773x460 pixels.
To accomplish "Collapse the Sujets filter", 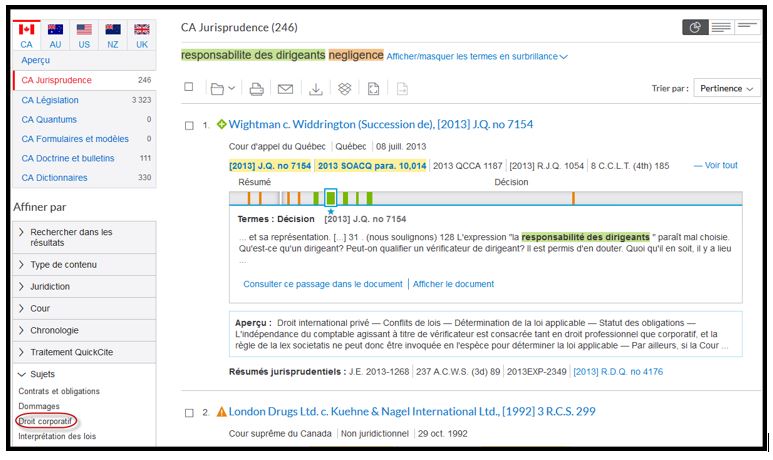I will [84, 374].
